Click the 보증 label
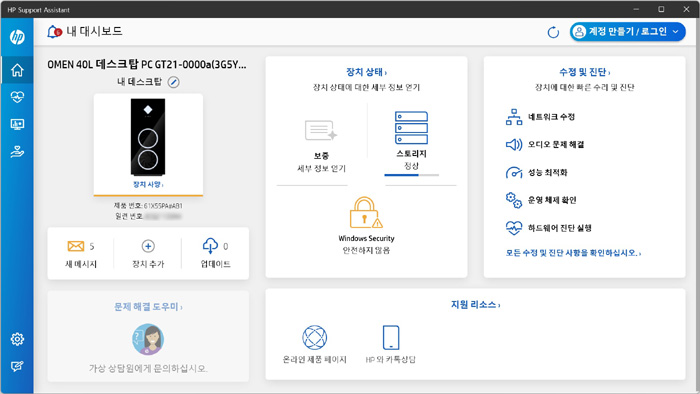700x394 pixels. click(x=321, y=156)
